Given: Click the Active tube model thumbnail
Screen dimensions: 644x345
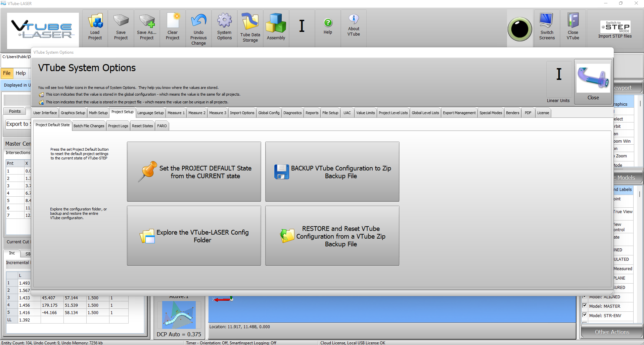Looking at the screenshot, I should tap(179, 315).
